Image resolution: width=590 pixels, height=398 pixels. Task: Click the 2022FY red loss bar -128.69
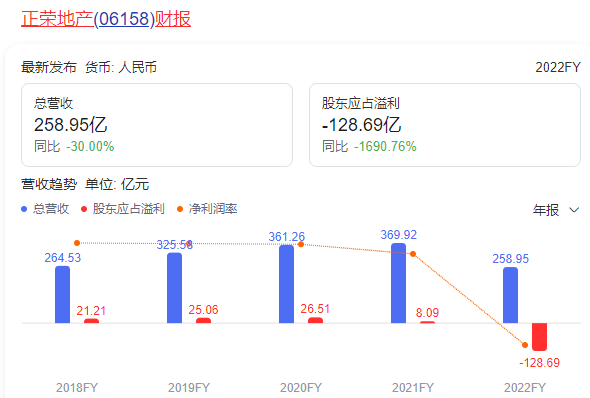click(539, 337)
